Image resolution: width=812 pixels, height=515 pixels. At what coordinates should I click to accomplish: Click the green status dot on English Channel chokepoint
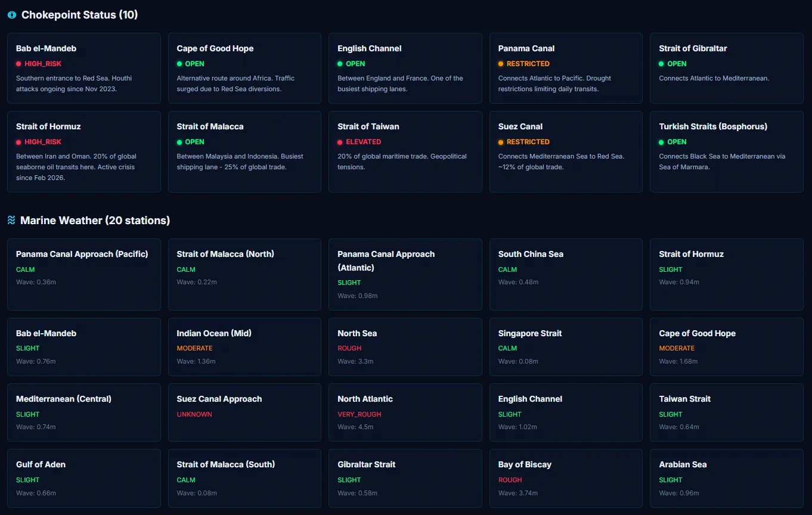(x=340, y=64)
